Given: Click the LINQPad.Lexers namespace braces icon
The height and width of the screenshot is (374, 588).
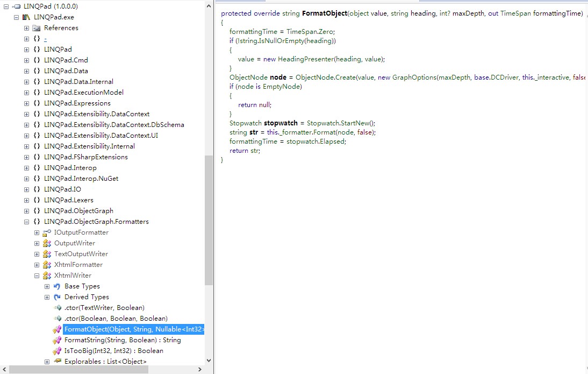Looking at the screenshot, I should (37, 200).
